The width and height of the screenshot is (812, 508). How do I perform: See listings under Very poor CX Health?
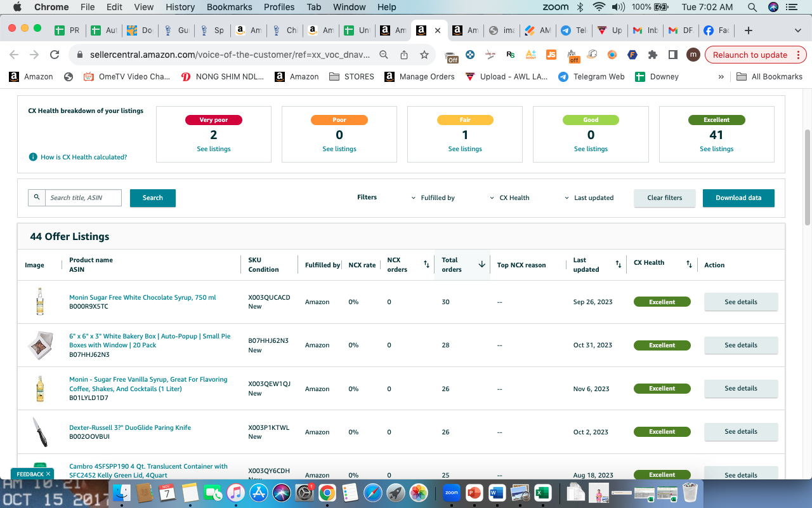pos(214,149)
